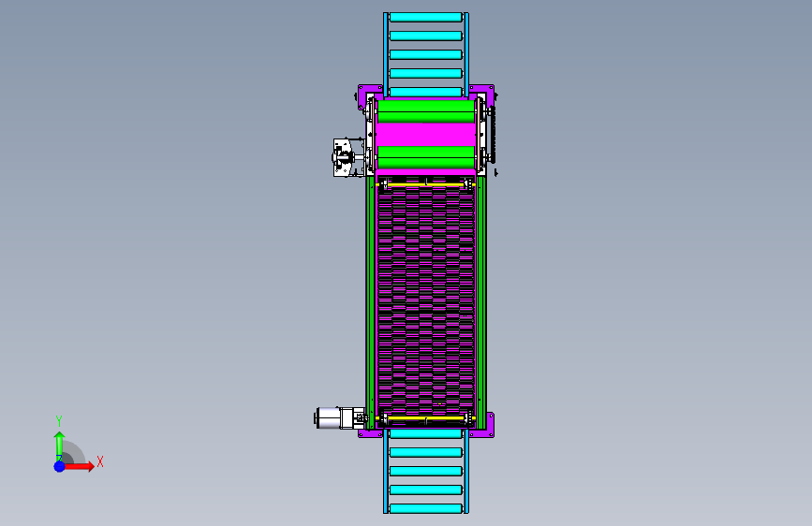812x526 pixels.
Task: Click the red X axis arrow of triad
Action: pos(78,466)
